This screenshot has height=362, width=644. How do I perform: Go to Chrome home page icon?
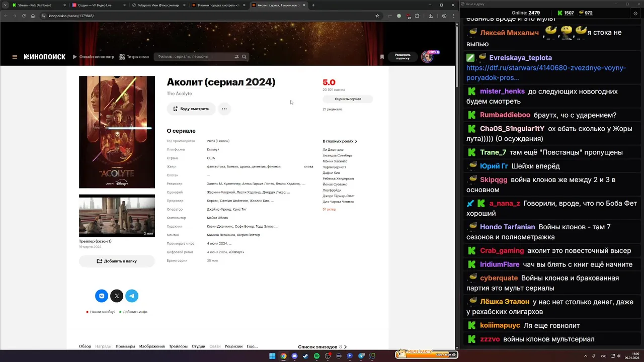point(33,16)
